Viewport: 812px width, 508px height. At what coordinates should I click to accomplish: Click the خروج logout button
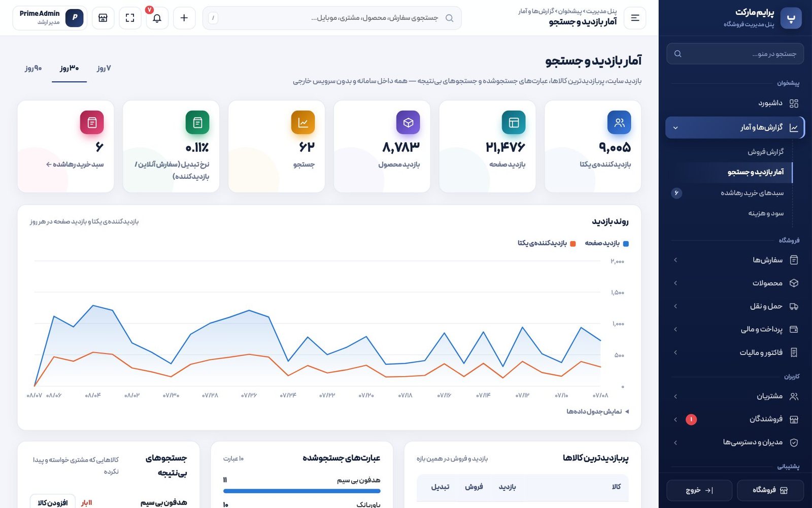point(699,490)
